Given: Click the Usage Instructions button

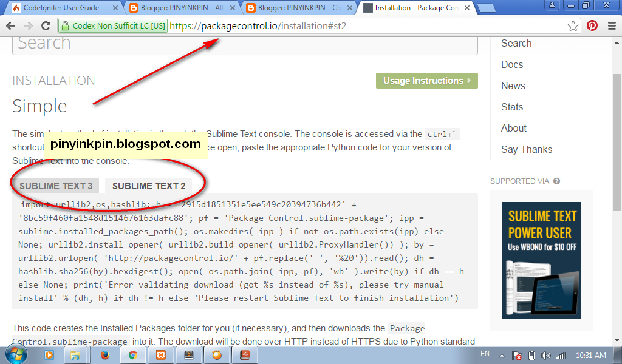Looking at the screenshot, I should tap(426, 80).
